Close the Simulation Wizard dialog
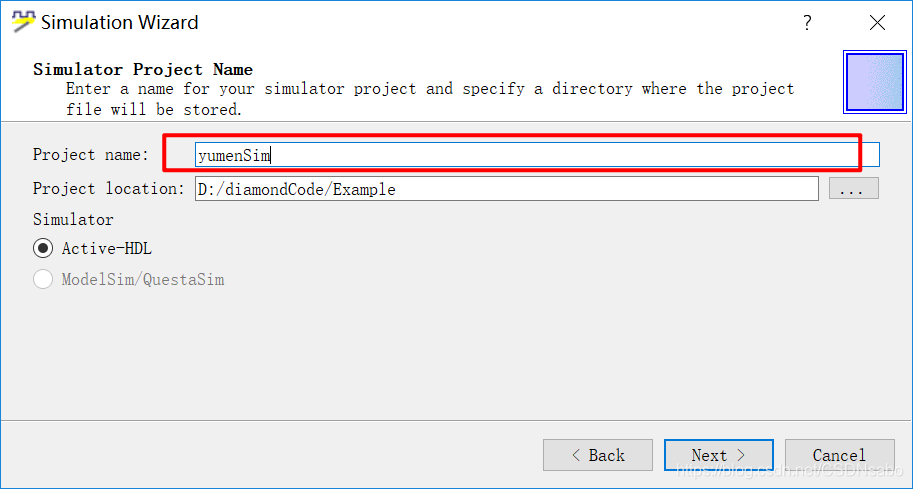 877,23
